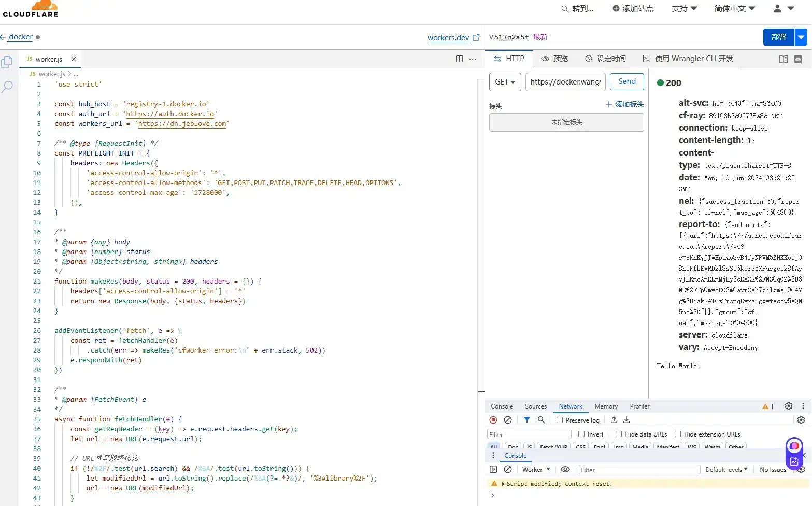The image size is (812, 506).
Task: Create live expression via eye icon
Action: pyautogui.click(x=565, y=469)
